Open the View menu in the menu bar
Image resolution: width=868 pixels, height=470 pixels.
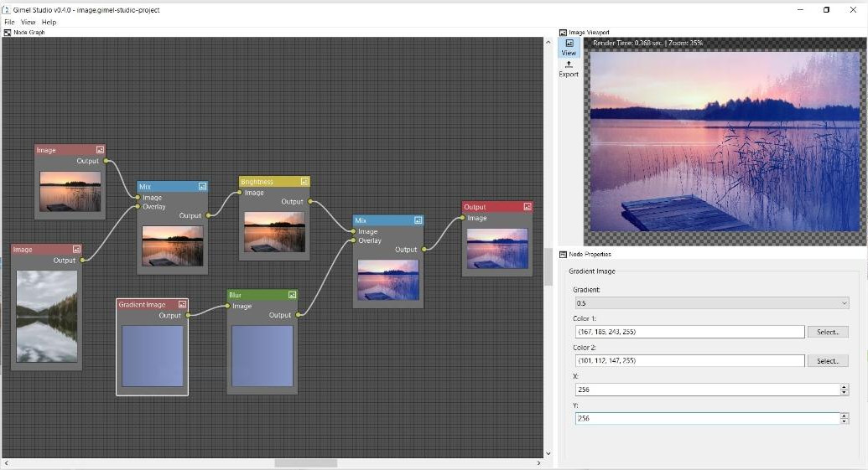tap(29, 22)
